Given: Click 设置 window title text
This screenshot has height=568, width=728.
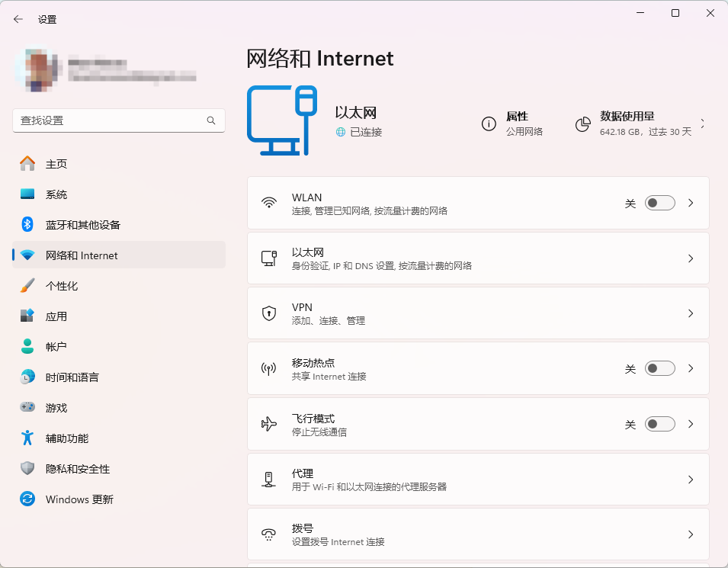Looking at the screenshot, I should [x=47, y=20].
